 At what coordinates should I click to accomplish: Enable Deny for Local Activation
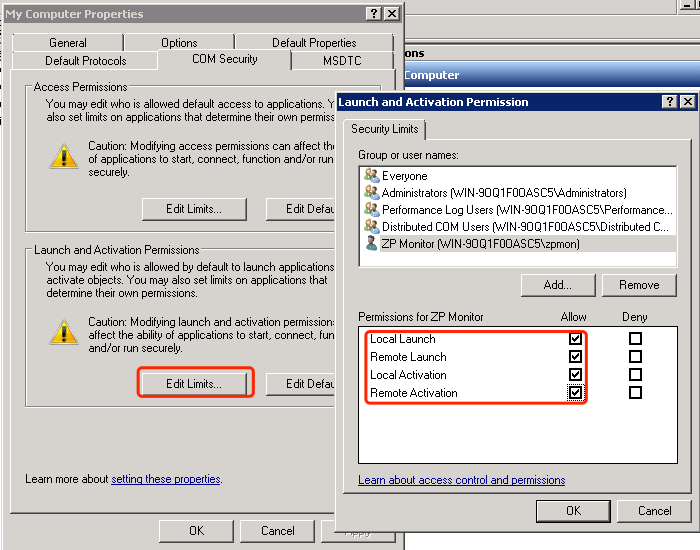pos(635,375)
